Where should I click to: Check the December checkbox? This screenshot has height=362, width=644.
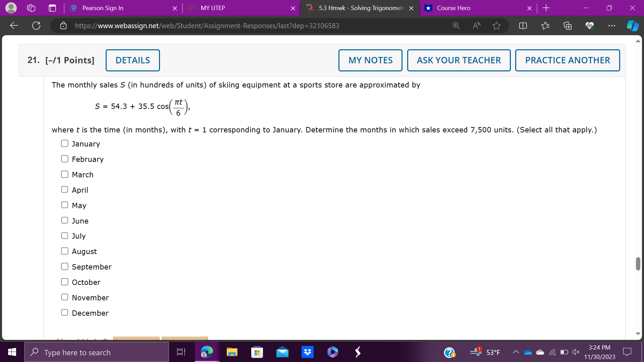tap(65, 312)
